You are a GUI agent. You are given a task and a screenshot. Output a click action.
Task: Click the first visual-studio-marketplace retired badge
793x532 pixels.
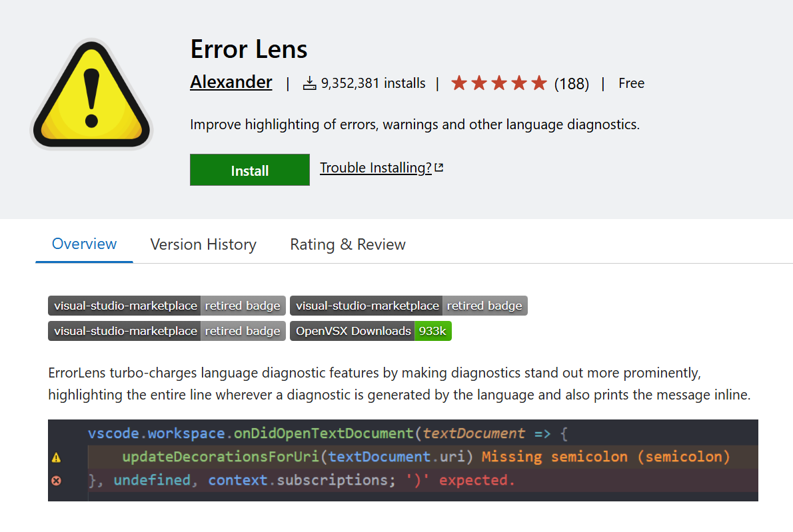click(x=167, y=306)
